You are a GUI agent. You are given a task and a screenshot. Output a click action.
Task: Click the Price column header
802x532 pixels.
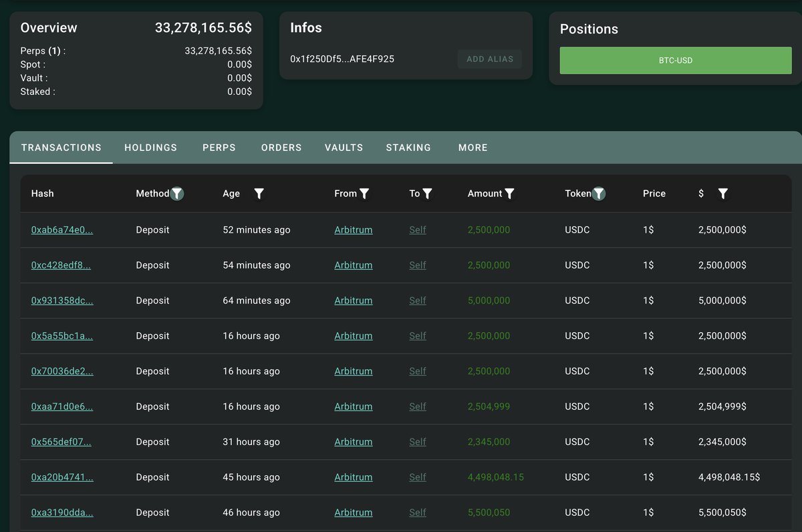pyautogui.click(x=654, y=194)
